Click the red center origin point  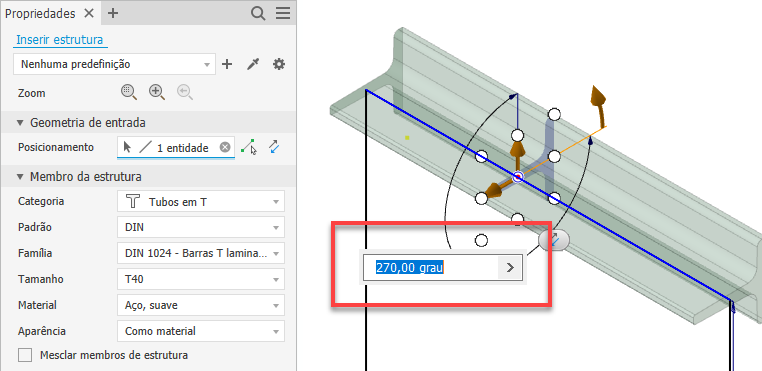(x=518, y=177)
